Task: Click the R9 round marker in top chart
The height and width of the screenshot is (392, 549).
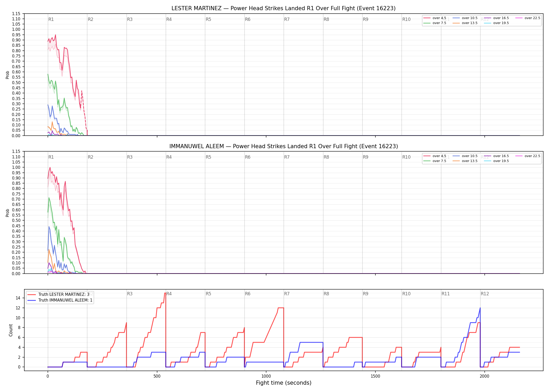Action: click(x=365, y=19)
